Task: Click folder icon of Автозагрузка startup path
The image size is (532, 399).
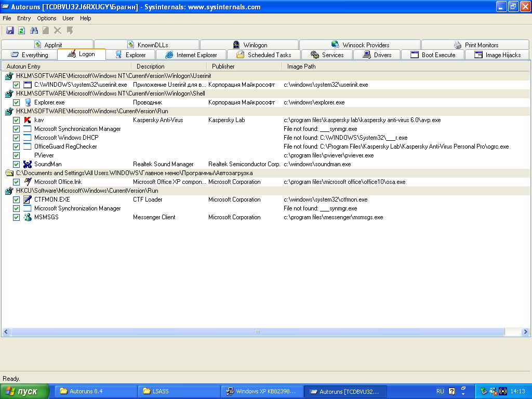Action: (x=9, y=173)
